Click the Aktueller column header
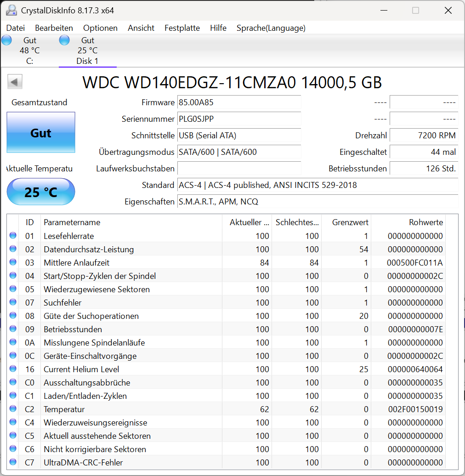 click(x=247, y=222)
